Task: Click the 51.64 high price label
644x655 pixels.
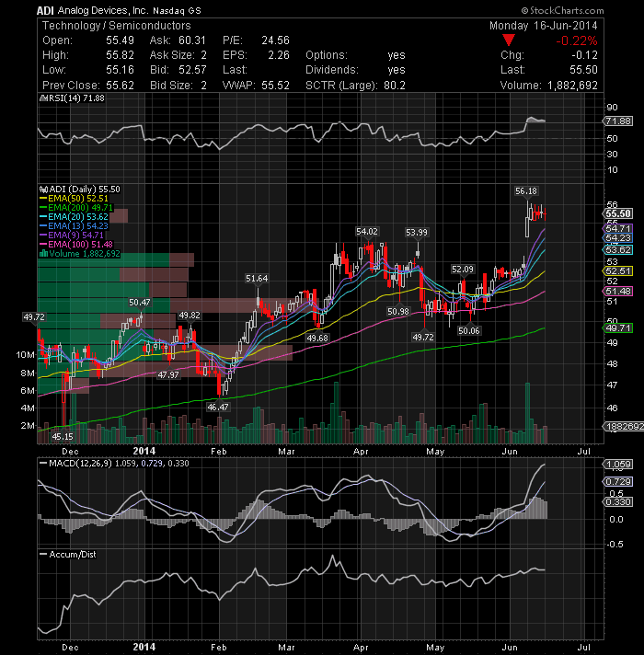Action: pyautogui.click(x=257, y=279)
